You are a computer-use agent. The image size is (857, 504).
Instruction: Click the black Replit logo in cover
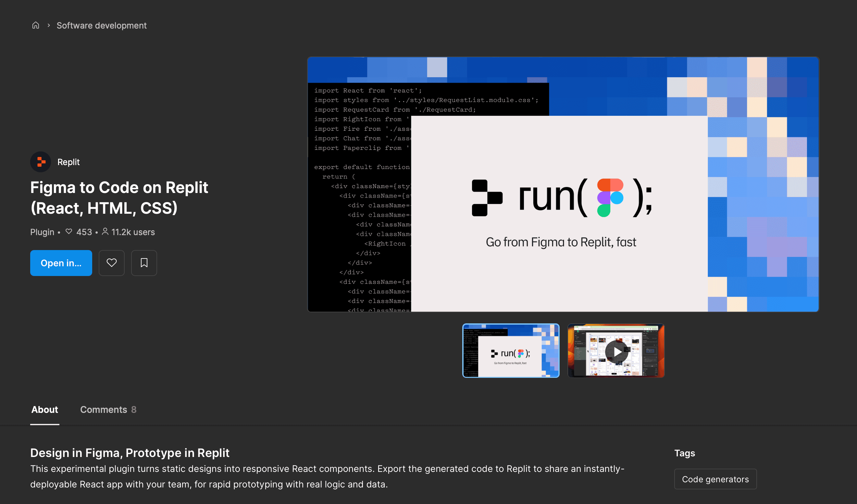[x=487, y=198]
